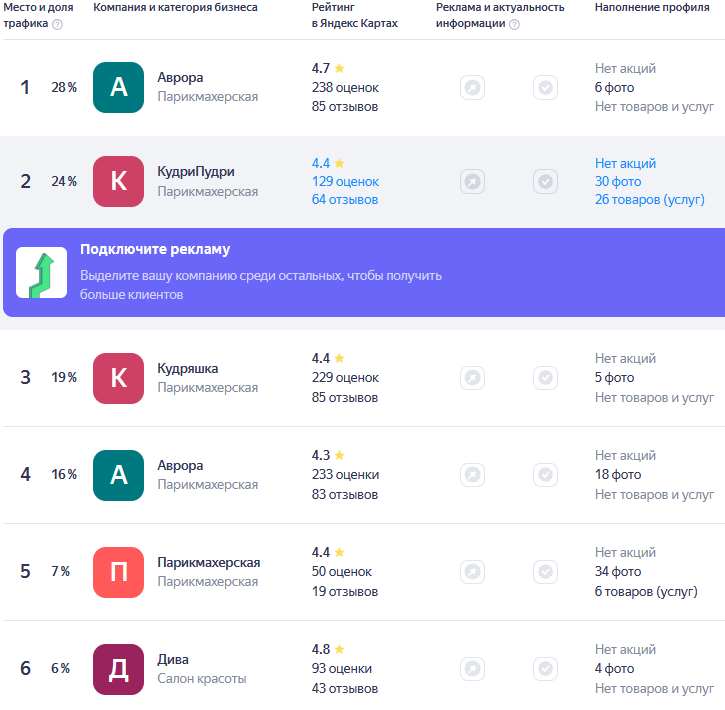
Task: Click the checkmark icon in КудриПудри row
Action: pyautogui.click(x=545, y=182)
